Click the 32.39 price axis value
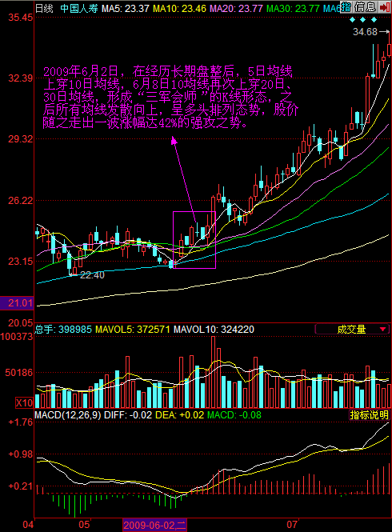Screen dimensions: 392x532 [x=21, y=78]
